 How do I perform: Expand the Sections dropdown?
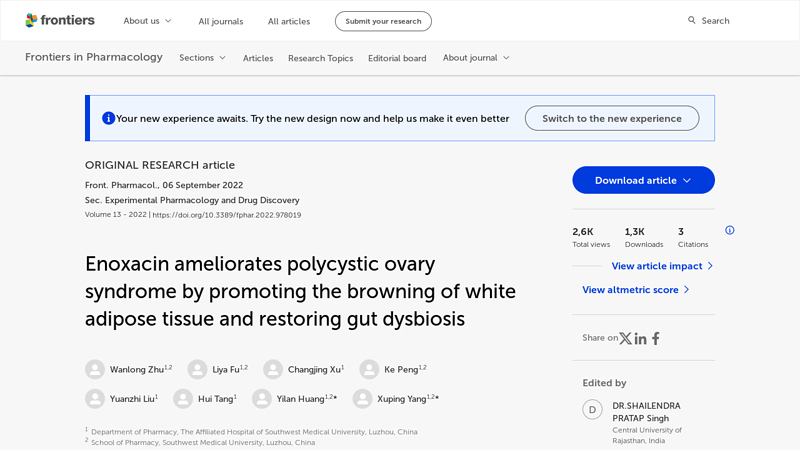202,58
